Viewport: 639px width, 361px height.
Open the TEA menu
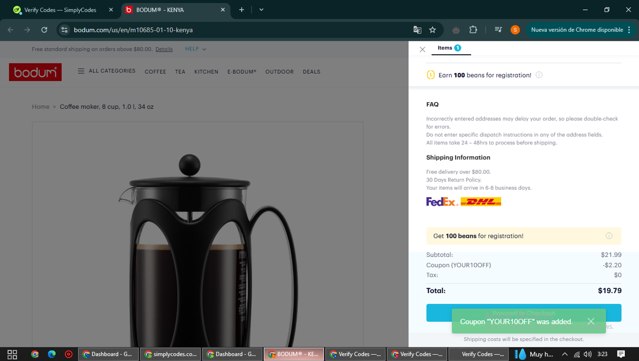click(x=180, y=72)
